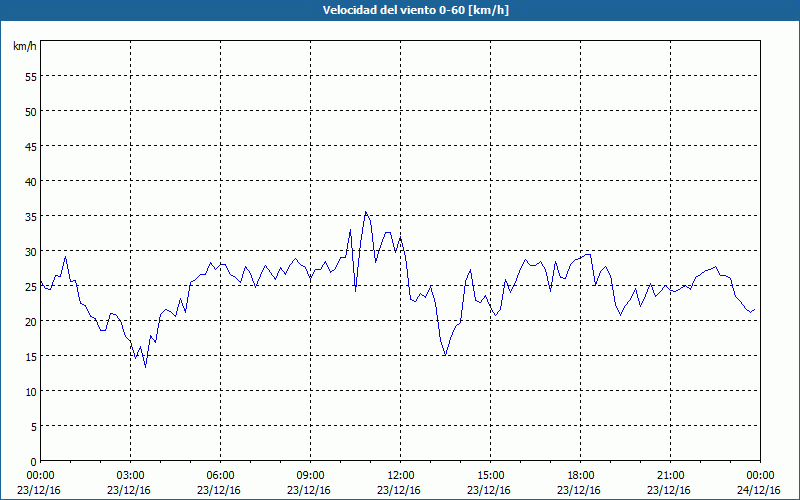Select the y-axis tick label '10'

[x=31, y=392]
